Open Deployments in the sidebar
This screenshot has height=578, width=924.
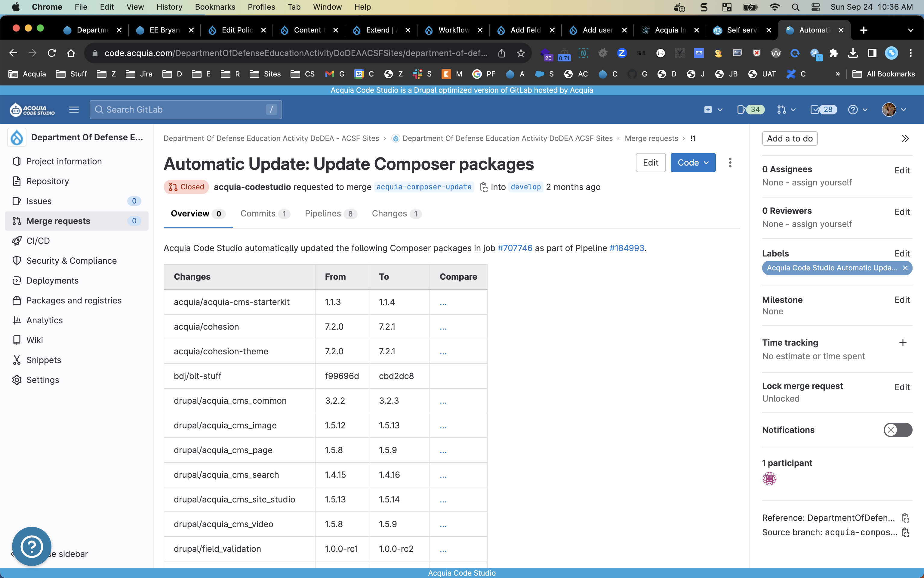(x=76, y=281)
